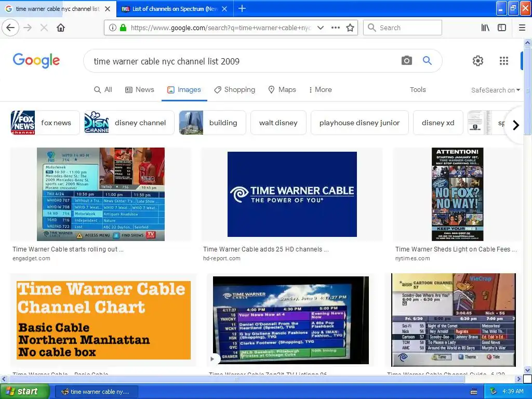532x399 pixels.
Task: Switch to the Shopping results tab
Action: pyautogui.click(x=234, y=89)
